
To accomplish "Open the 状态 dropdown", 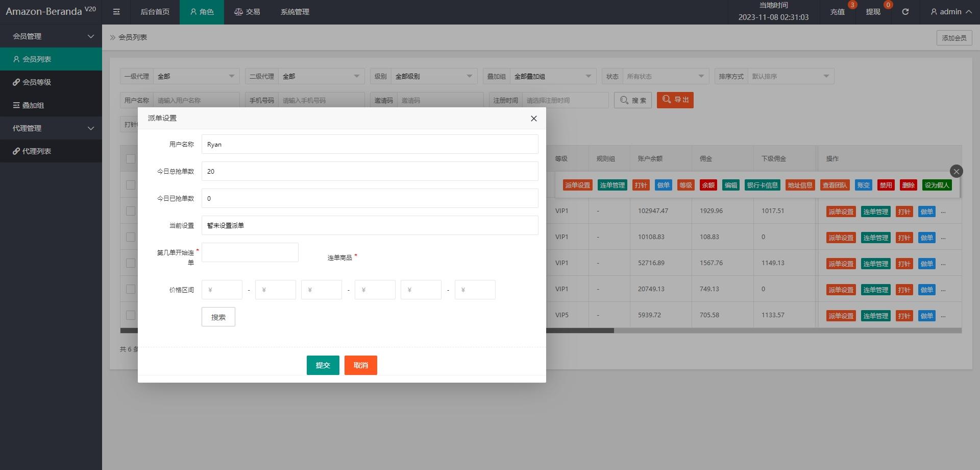I will tap(666, 76).
